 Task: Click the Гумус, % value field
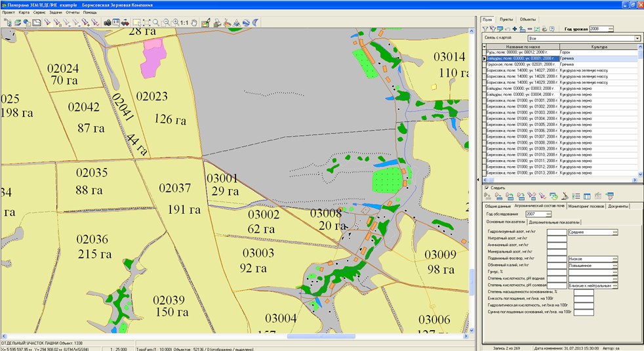coord(557,272)
